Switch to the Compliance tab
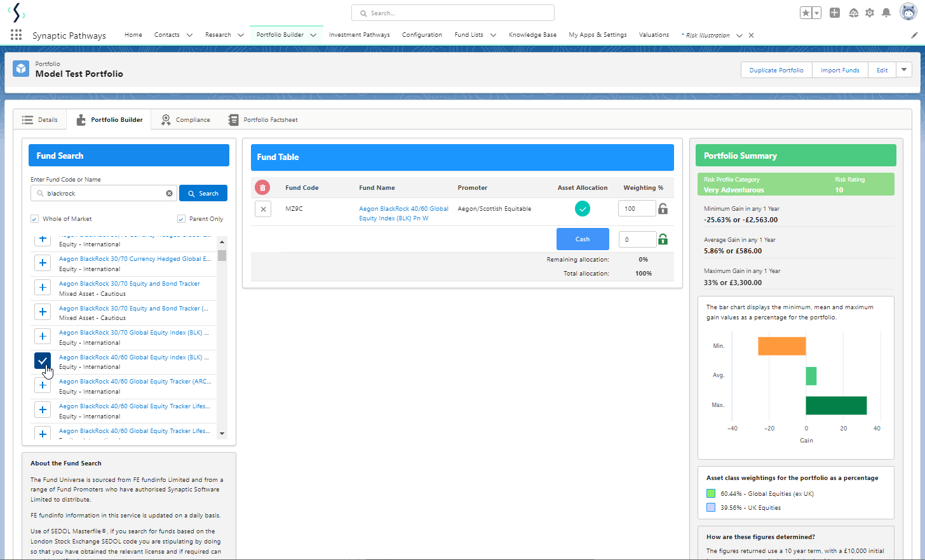 [x=186, y=119]
